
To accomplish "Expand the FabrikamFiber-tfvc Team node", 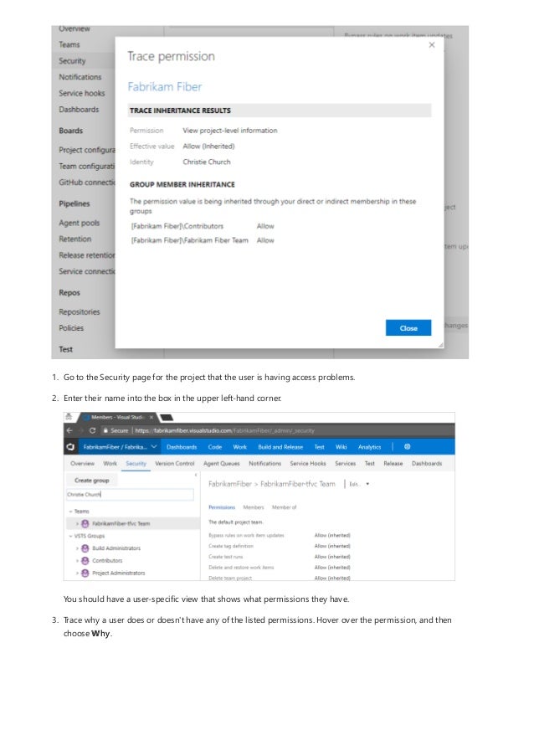I will click(77, 523).
